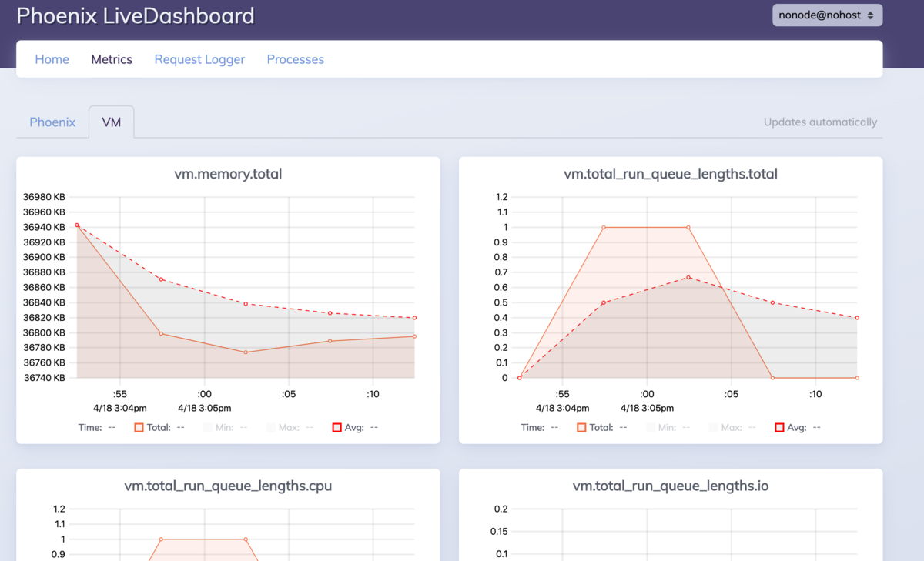Click the vm.total_run_queue_lengths.total chart title
This screenshot has height=561, width=924.
[x=671, y=174]
